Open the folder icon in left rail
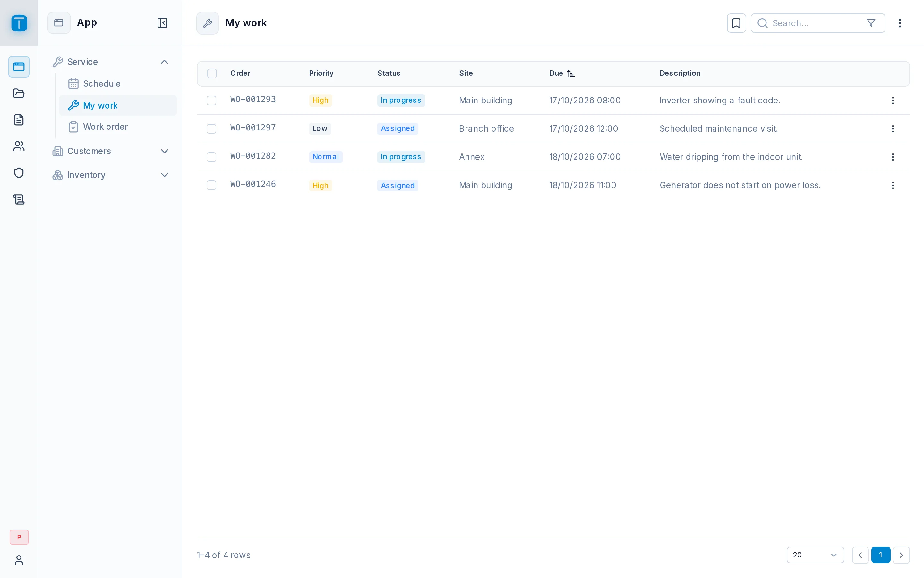Image resolution: width=924 pixels, height=578 pixels. tap(19, 93)
